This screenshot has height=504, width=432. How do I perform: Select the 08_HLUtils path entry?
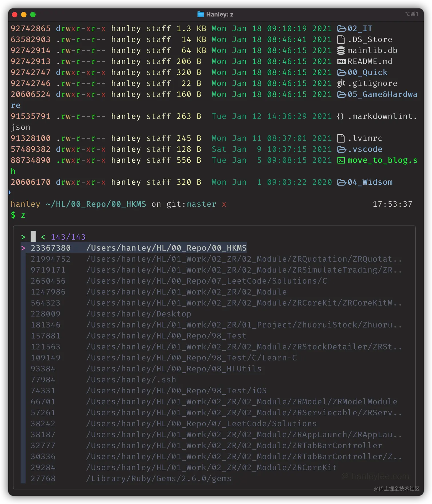point(146,369)
